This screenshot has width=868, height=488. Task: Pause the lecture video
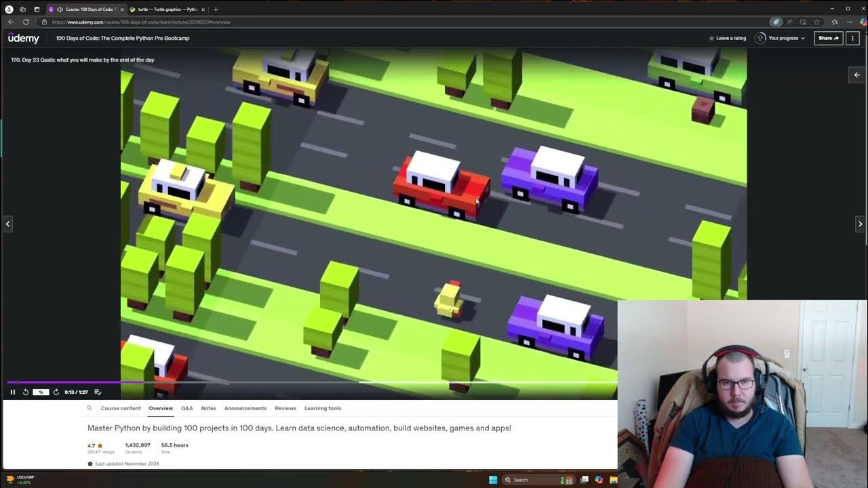(12, 392)
